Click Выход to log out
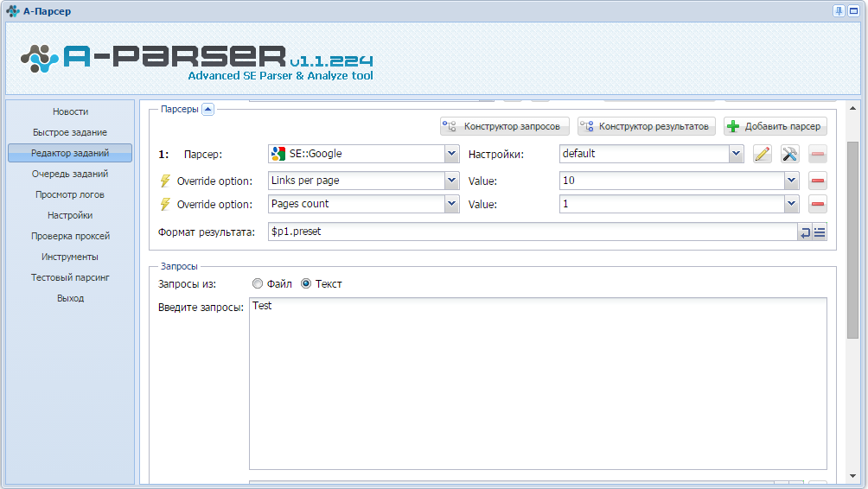The height and width of the screenshot is (489, 868). (x=70, y=298)
